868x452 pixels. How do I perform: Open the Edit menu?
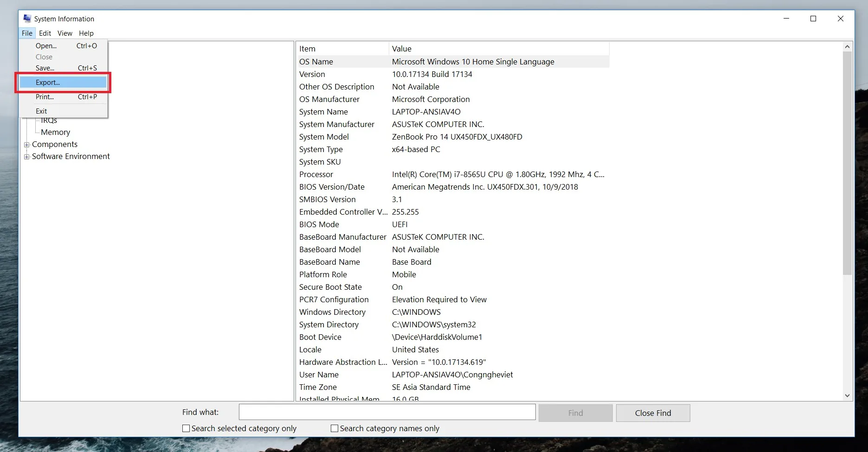pyautogui.click(x=45, y=33)
